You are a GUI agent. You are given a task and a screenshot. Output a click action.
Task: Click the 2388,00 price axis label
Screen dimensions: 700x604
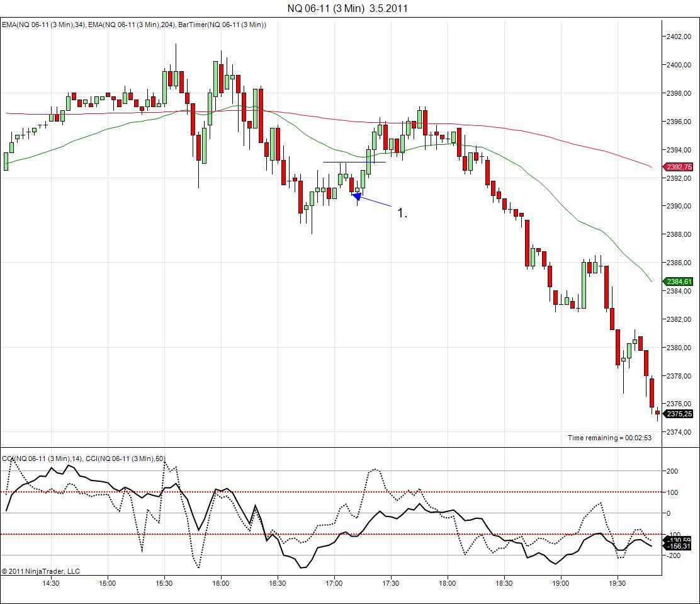click(679, 234)
